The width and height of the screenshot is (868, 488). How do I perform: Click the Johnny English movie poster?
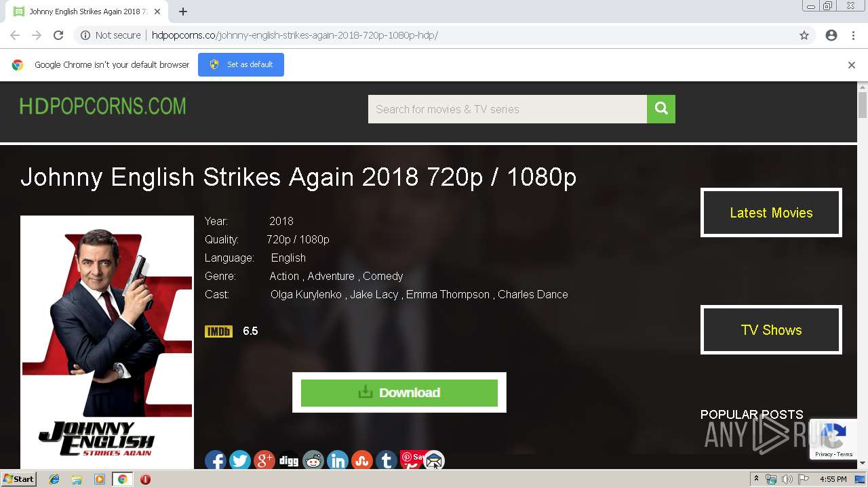[x=107, y=342]
